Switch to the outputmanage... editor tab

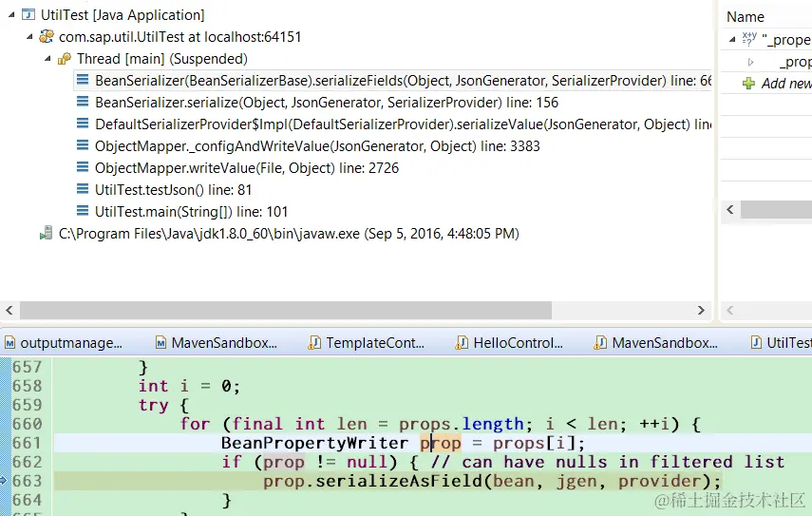tap(65, 342)
